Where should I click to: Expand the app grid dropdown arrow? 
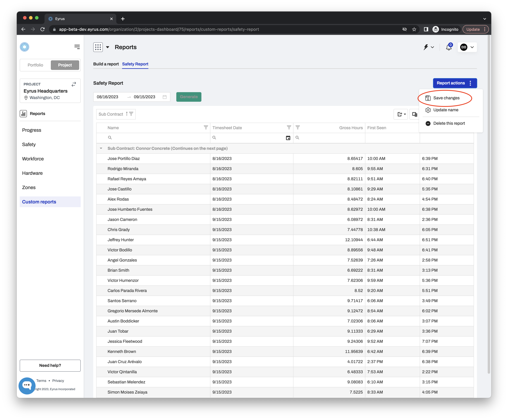108,47
